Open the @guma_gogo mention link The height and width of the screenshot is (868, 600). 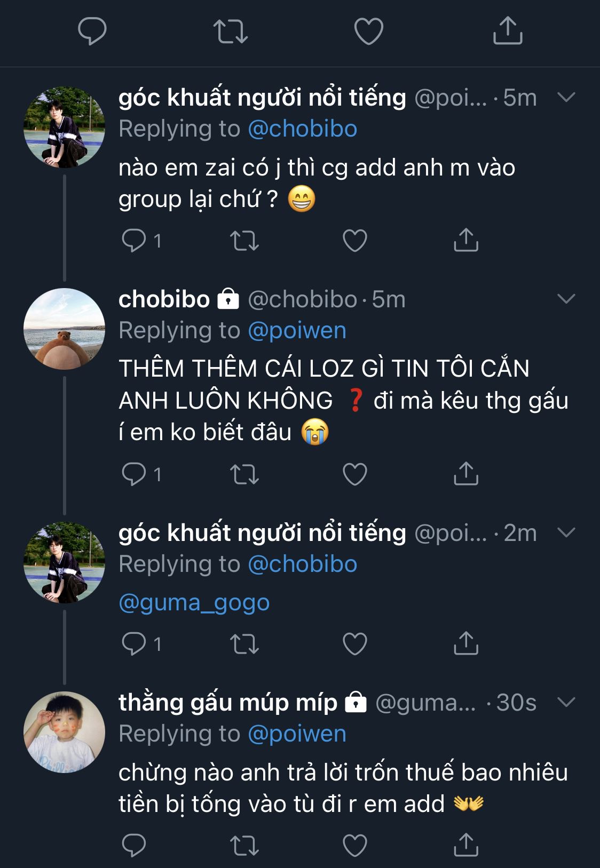point(194,603)
